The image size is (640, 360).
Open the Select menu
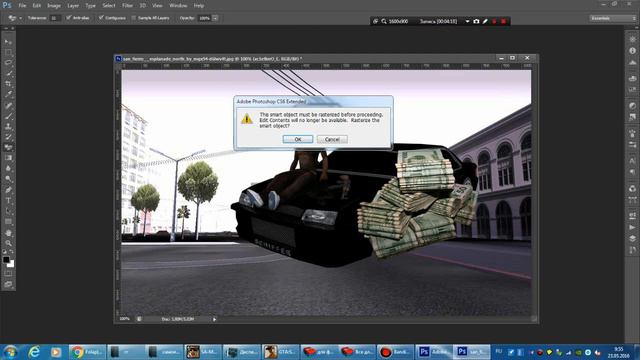click(109, 6)
